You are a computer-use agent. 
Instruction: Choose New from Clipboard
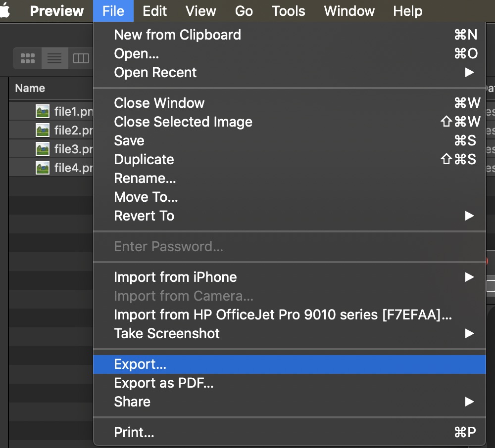290,35
